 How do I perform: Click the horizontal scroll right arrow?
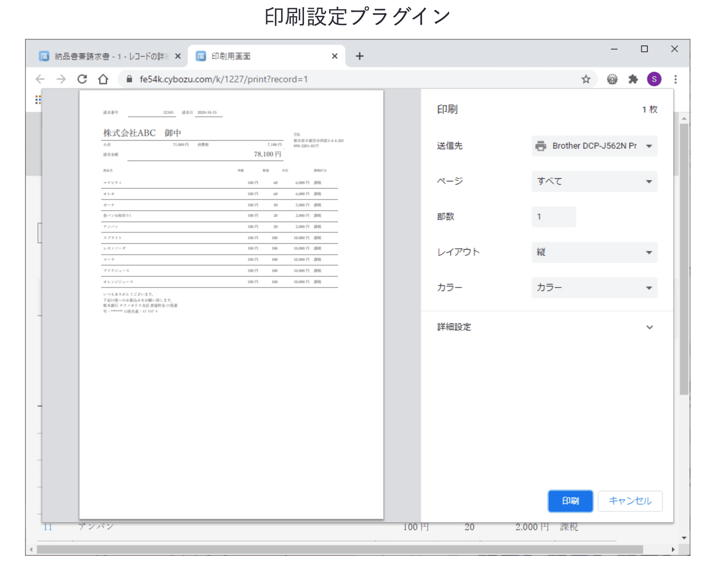[x=673, y=549]
